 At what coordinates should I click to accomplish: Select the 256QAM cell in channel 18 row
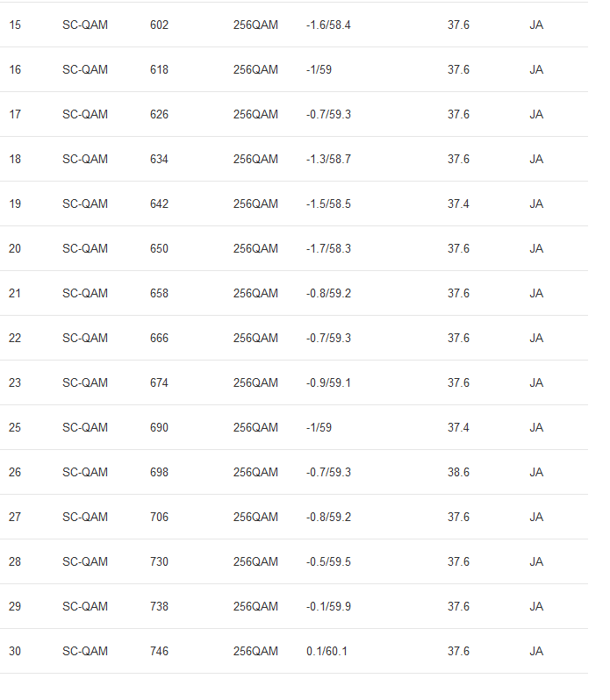pos(255,160)
